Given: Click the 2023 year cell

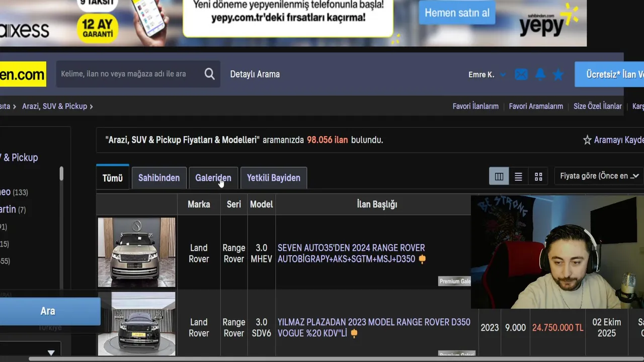Looking at the screenshot, I should point(490,328).
